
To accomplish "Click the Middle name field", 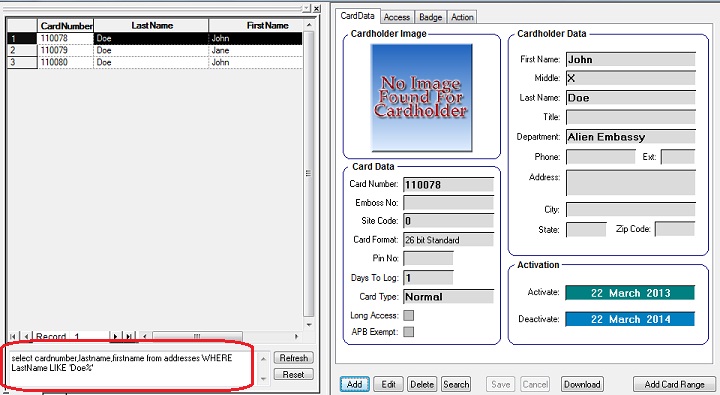I will (x=631, y=79).
